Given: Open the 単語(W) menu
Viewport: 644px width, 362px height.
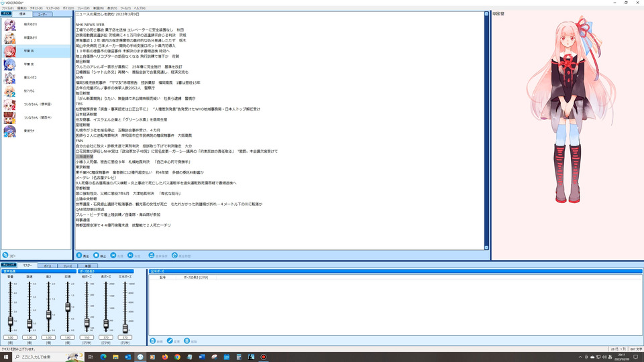Looking at the screenshot, I should click(99, 8).
